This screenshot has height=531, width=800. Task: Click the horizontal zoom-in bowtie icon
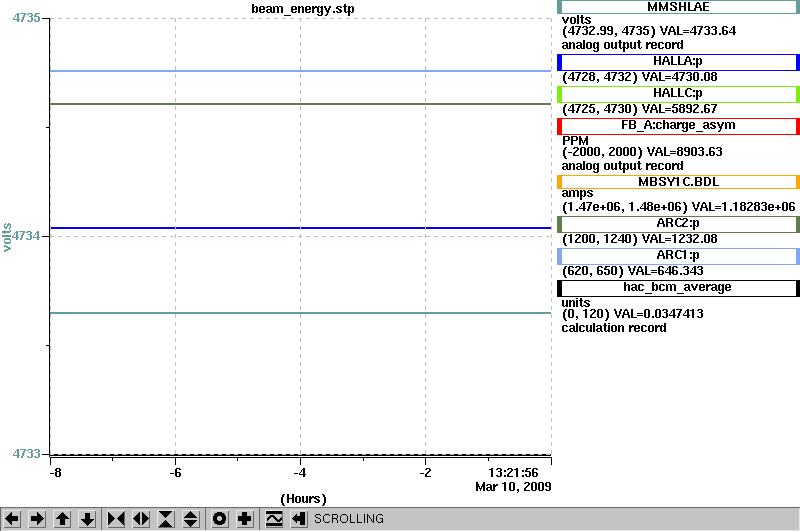point(116,519)
